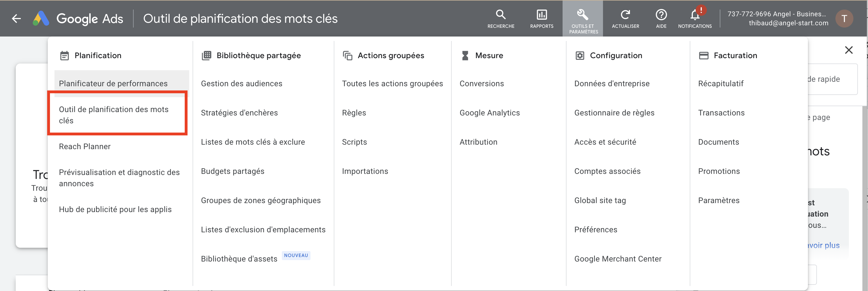Click the Configuration gear icon
This screenshot has width=868, height=291.
pos(580,55)
